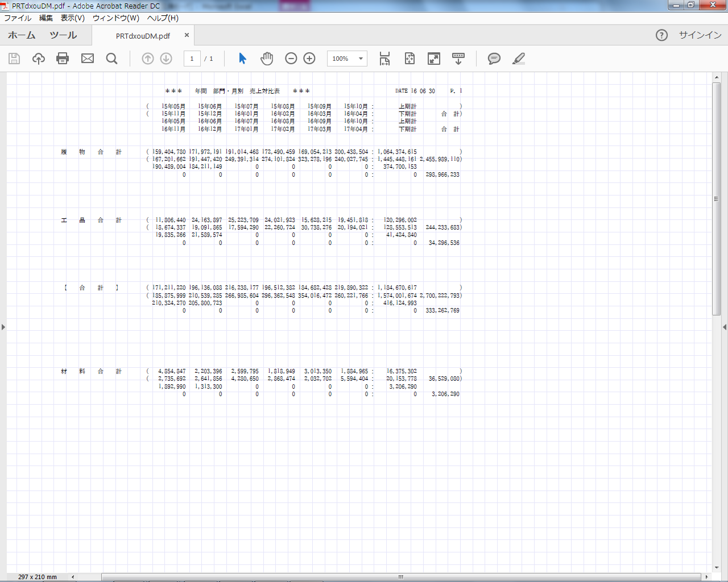Click the current page number field
The image size is (728, 582).
pyautogui.click(x=192, y=59)
